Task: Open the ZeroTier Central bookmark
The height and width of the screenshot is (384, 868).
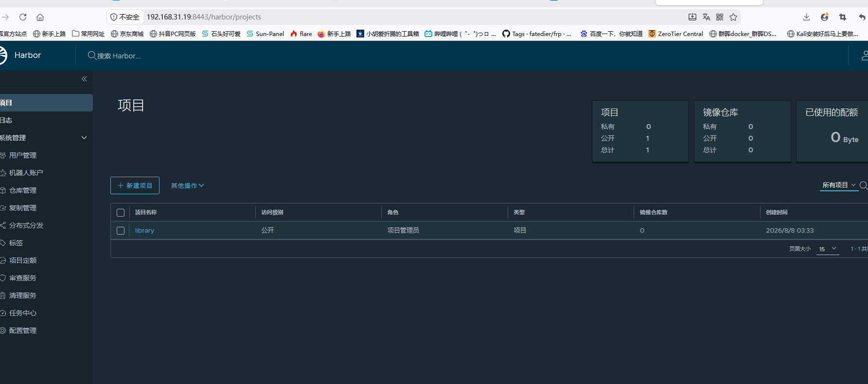Action: (676, 34)
